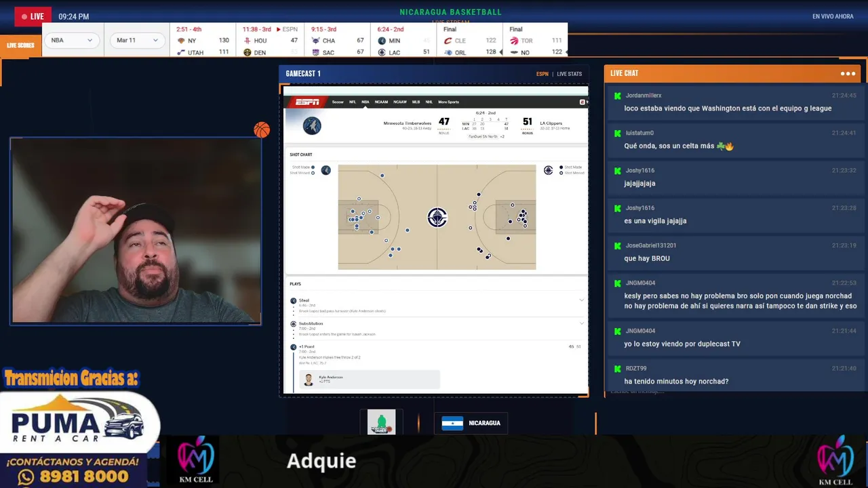Image resolution: width=868 pixels, height=488 pixels.
Task: Click username Jordanmillerx in chat
Action: coord(644,96)
